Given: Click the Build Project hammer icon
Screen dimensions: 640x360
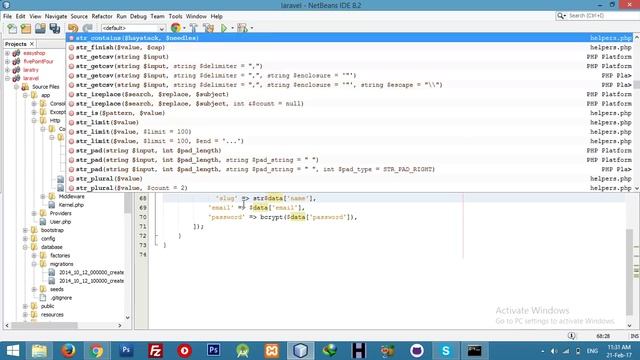Looking at the screenshot, I should tap(193, 28).
